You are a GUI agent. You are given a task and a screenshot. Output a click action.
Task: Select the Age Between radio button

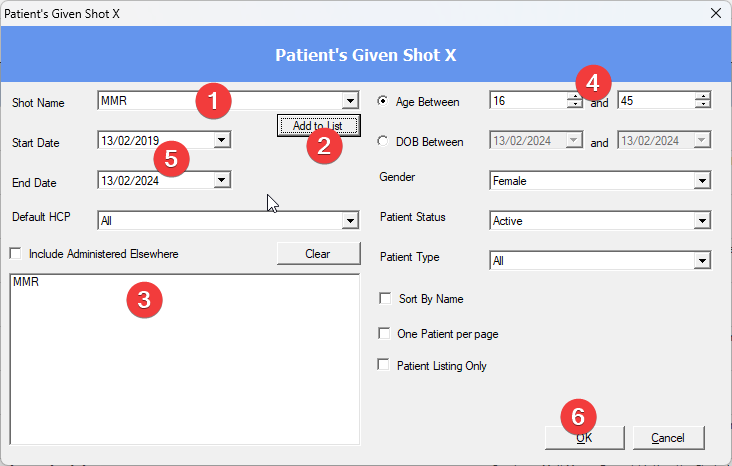point(383,101)
